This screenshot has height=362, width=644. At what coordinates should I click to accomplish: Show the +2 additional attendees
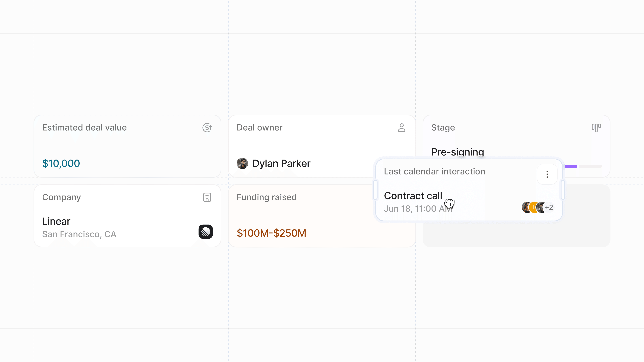[x=549, y=207]
